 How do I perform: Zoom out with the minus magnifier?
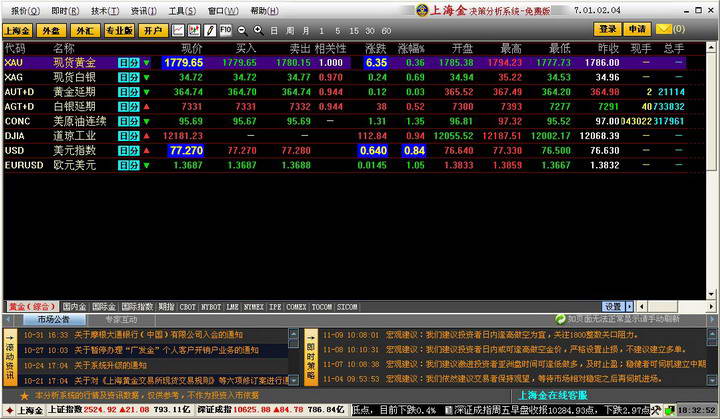pyautogui.click(x=242, y=31)
